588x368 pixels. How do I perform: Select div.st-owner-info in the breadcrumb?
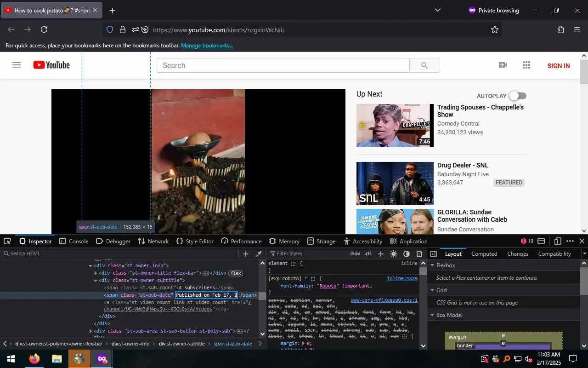pos(130,344)
